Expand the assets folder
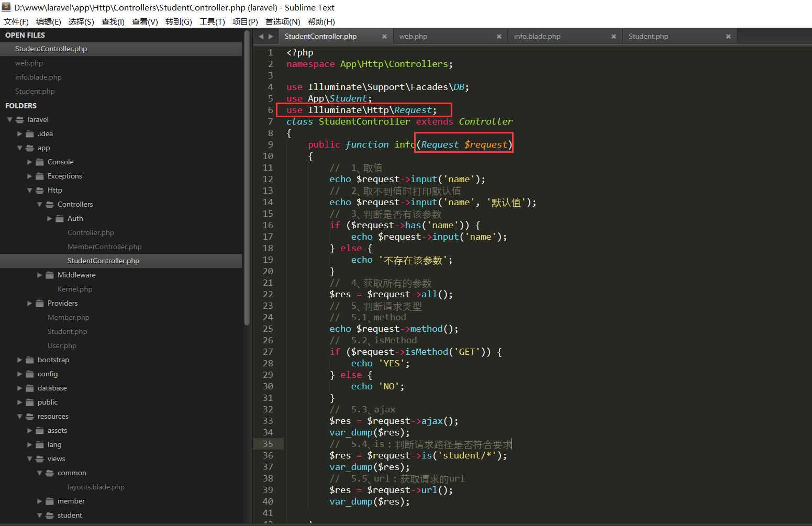812x526 pixels. click(29, 430)
